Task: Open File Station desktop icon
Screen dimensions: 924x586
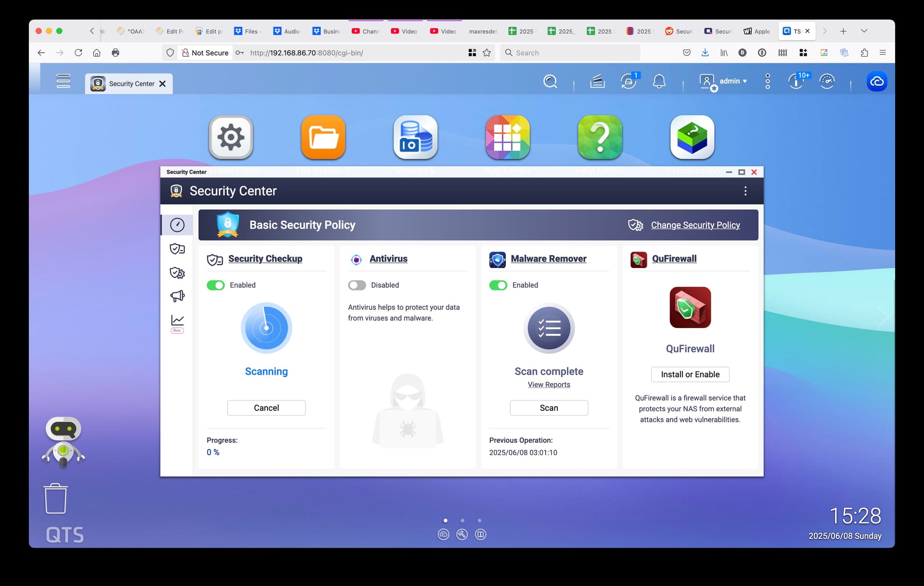Action: tap(323, 137)
